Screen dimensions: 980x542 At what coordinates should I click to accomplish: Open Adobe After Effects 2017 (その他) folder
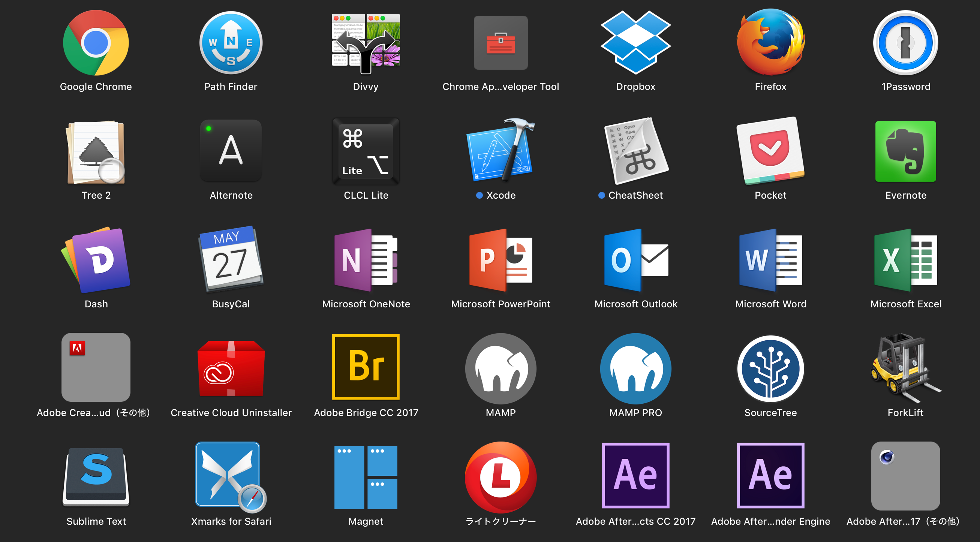click(906, 476)
